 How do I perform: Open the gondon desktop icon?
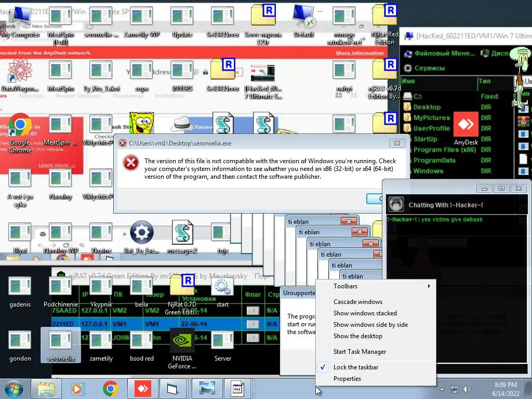click(x=20, y=345)
